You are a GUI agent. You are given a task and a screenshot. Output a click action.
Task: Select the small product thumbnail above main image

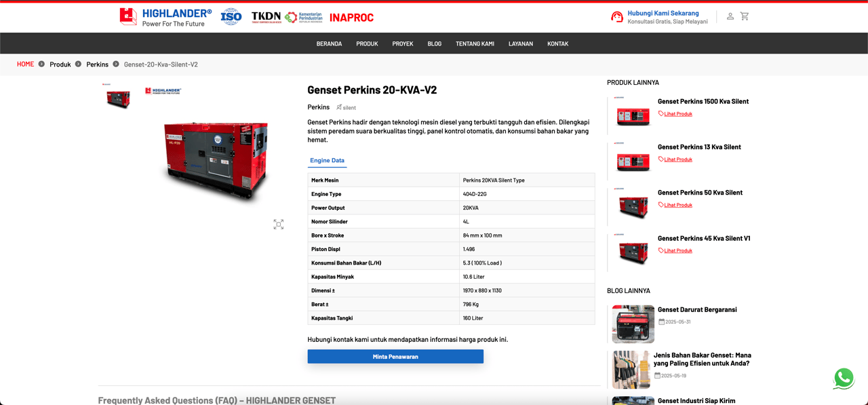click(x=117, y=97)
